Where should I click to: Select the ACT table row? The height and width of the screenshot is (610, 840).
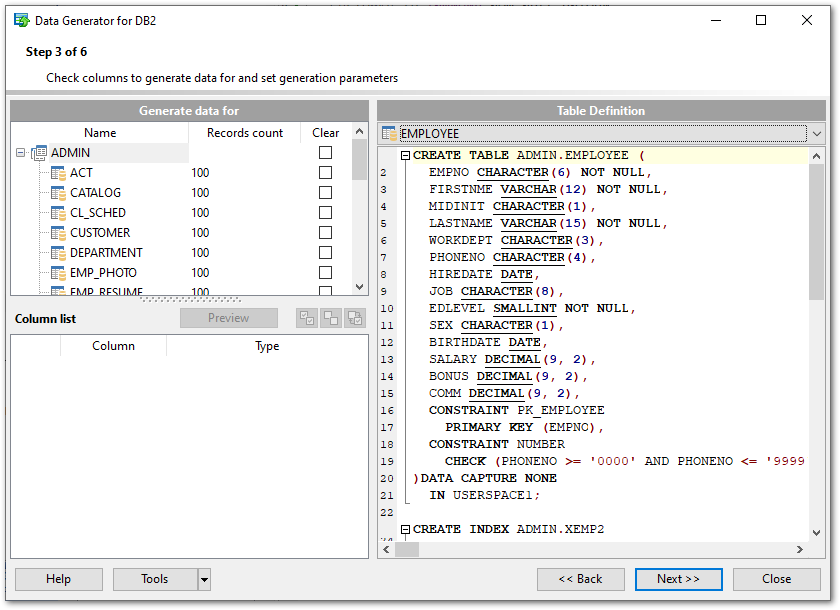(181, 173)
